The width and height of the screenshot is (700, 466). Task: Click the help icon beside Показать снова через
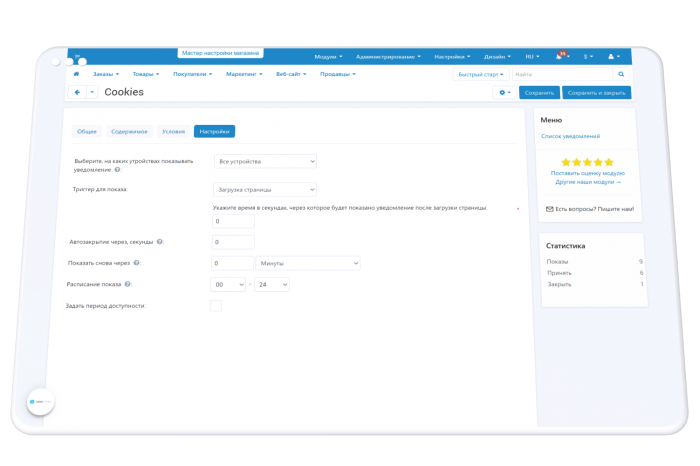tap(136, 263)
